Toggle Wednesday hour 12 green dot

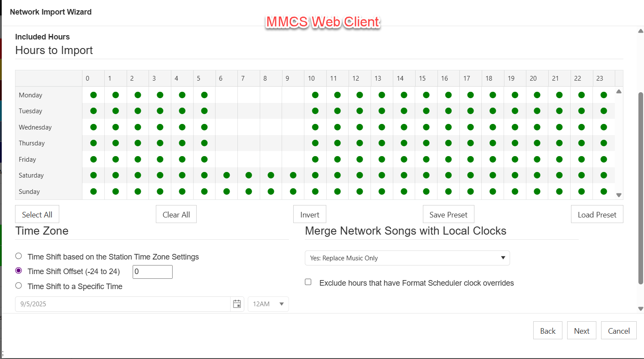[360, 127]
